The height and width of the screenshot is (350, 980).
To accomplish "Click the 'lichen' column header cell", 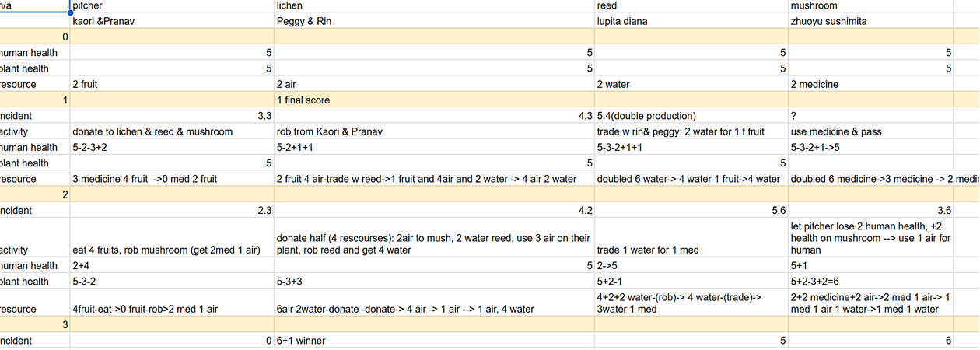I will (433, 5).
